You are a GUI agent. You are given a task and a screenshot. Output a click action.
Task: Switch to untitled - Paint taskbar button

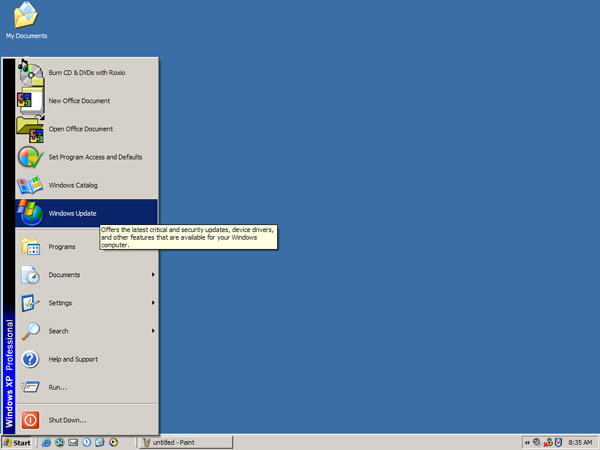(x=186, y=443)
